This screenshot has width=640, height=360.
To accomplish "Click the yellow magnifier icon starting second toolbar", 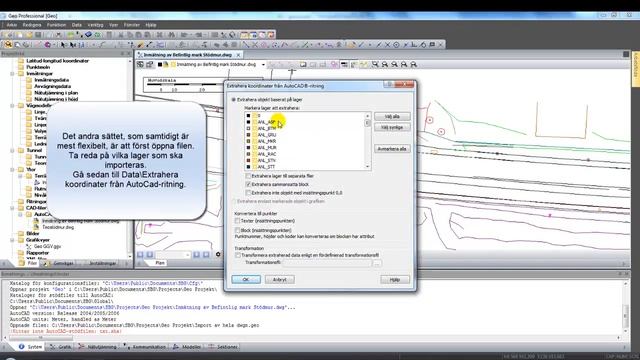I will 8,44.
